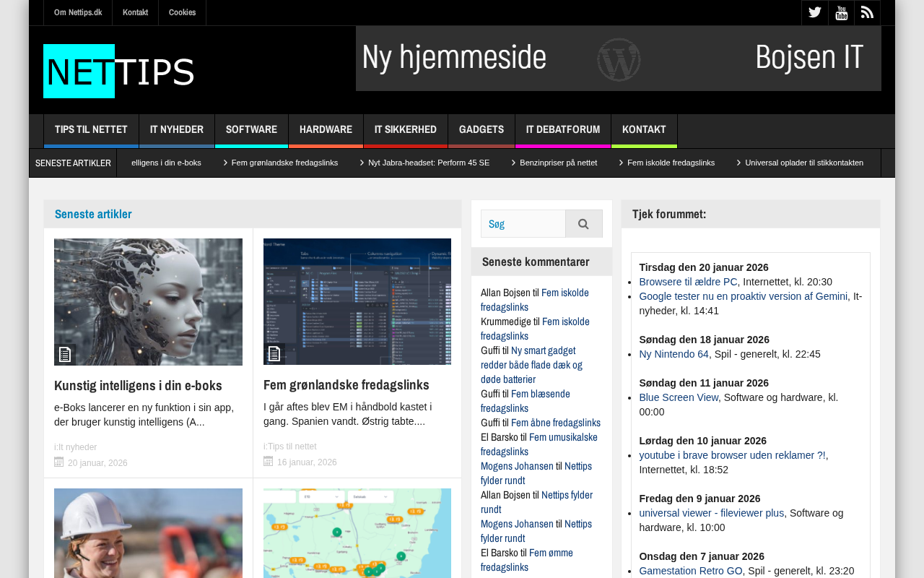Viewport: 924px width, 578px height.
Task: Open the Cookies top bar link
Action: coord(182,13)
